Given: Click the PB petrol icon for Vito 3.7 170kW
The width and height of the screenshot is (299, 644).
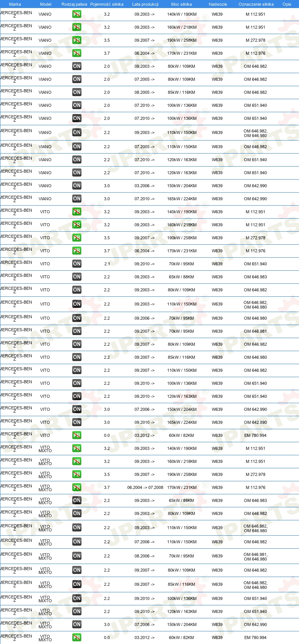Looking at the screenshot, I should [x=77, y=251].
